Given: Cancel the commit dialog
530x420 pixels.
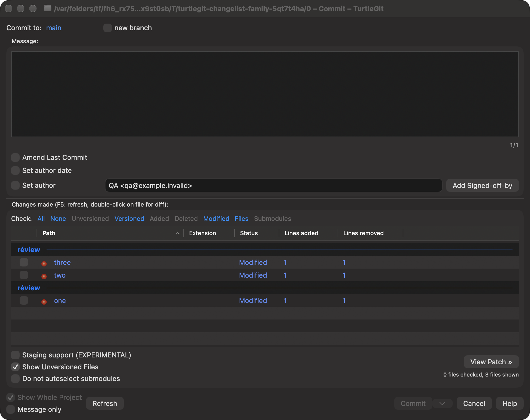Looking at the screenshot, I should coord(474,404).
